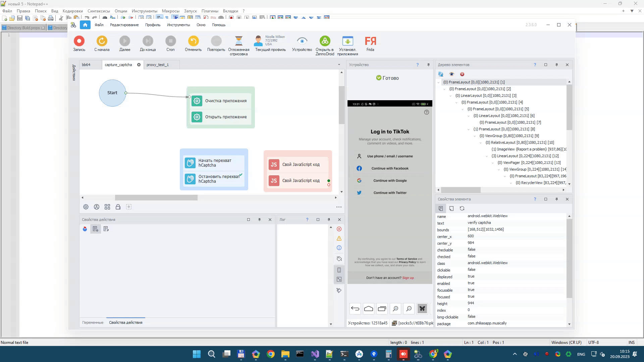The width and height of the screenshot is (644, 362).
Task: Open the tab list dropdown arrow
Action: (339, 65)
